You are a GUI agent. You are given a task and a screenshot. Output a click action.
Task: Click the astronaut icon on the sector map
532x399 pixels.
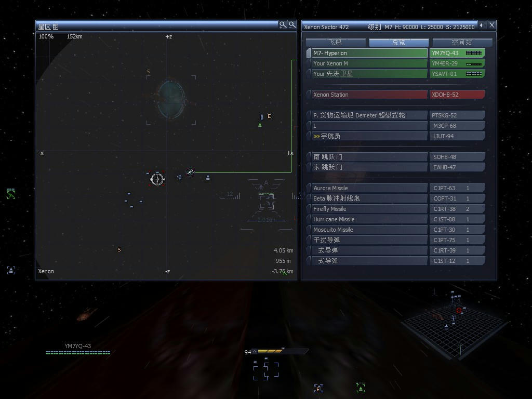tap(179, 178)
